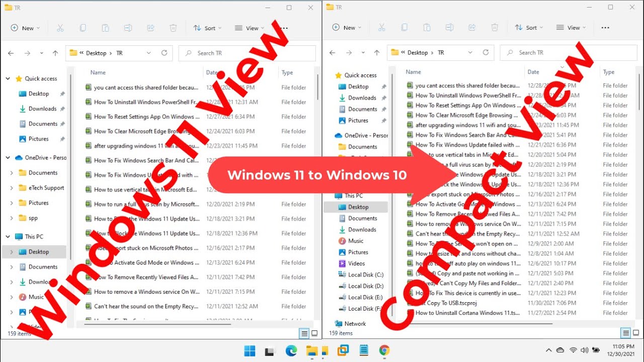Image resolution: width=644 pixels, height=362 pixels.
Task: Click the Copy icon in right window
Action: pyautogui.click(x=405, y=28)
